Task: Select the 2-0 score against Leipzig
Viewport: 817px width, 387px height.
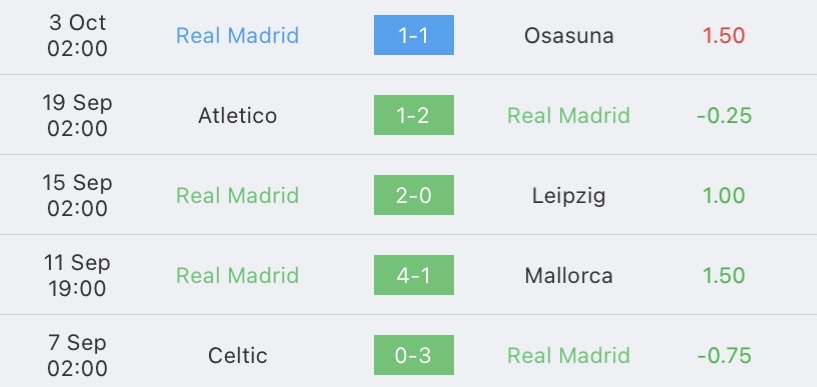Action: point(414,195)
